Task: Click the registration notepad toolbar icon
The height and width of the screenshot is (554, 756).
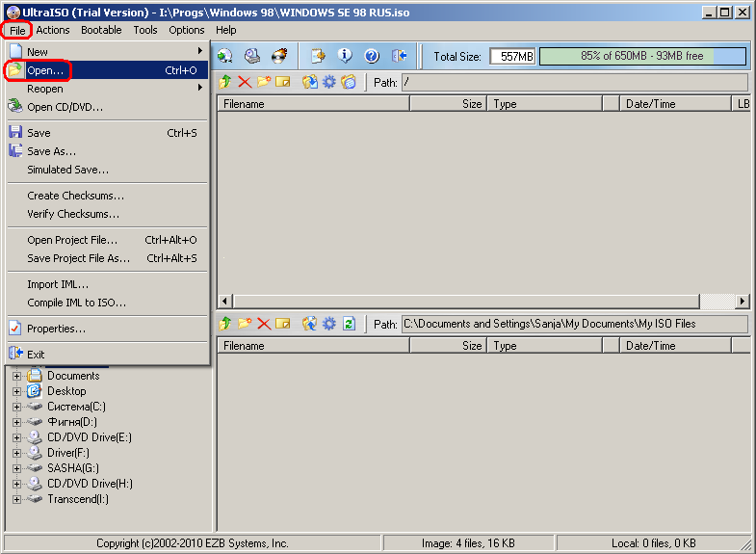Action: [318, 56]
